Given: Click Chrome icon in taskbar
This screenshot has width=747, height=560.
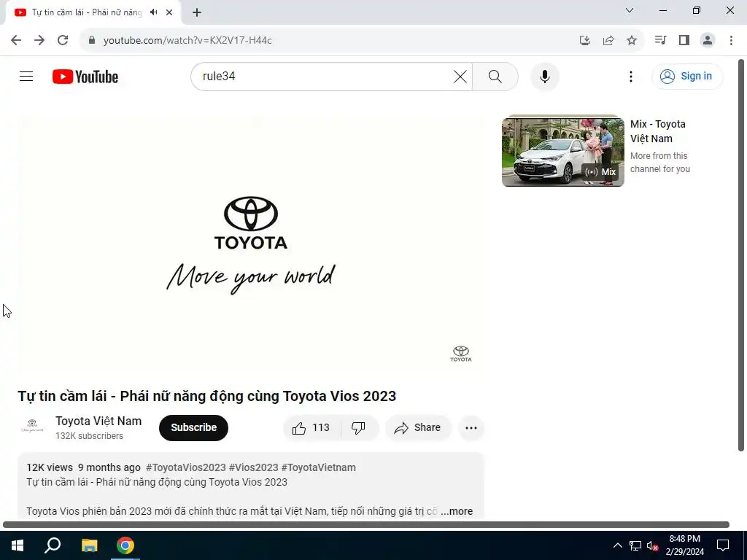Looking at the screenshot, I should 125,545.
